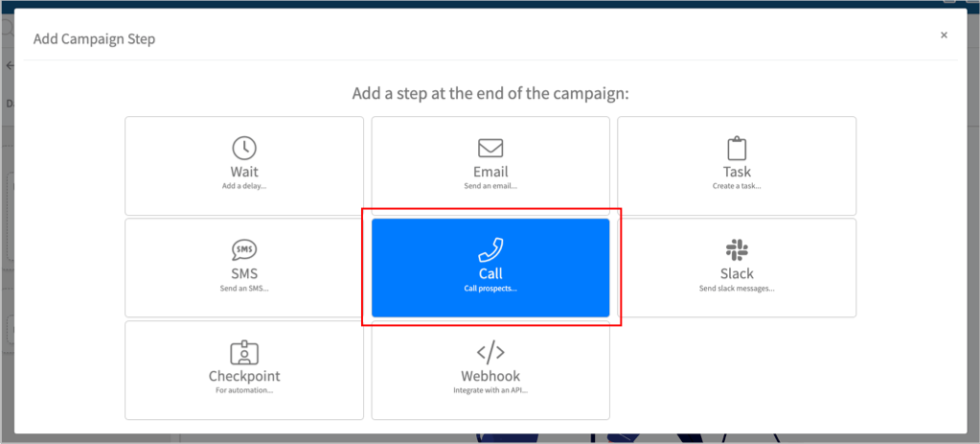Click "Send slack messages..." description text
Image resolution: width=980 pixels, height=444 pixels.
click(x=737, y=288)
